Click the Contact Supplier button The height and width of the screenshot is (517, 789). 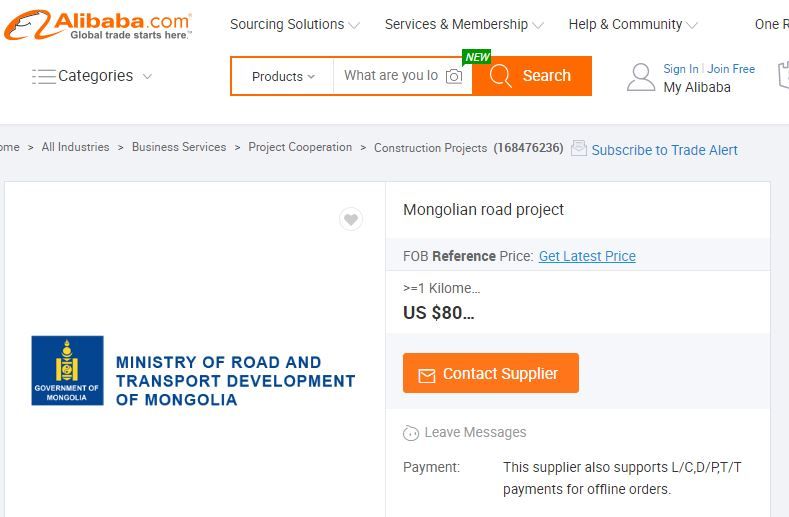click(490, 373)
